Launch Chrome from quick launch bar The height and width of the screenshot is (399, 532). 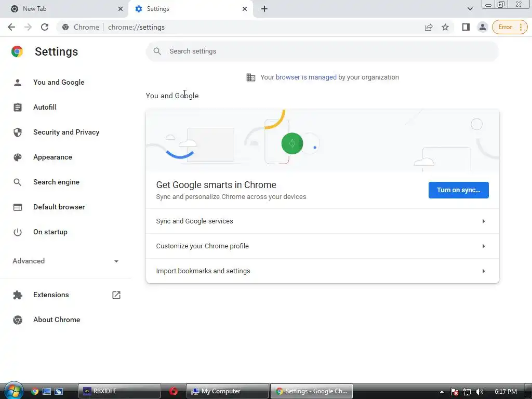click(35, 391)
